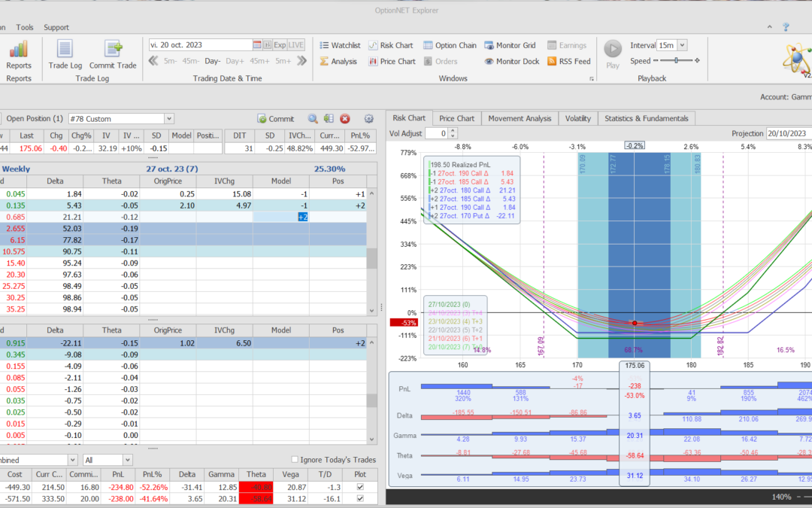Uncheck Plot checkbox in second summary row
Image resolution: width=812 pixels, height=508 pixels.
coord(361,498)
